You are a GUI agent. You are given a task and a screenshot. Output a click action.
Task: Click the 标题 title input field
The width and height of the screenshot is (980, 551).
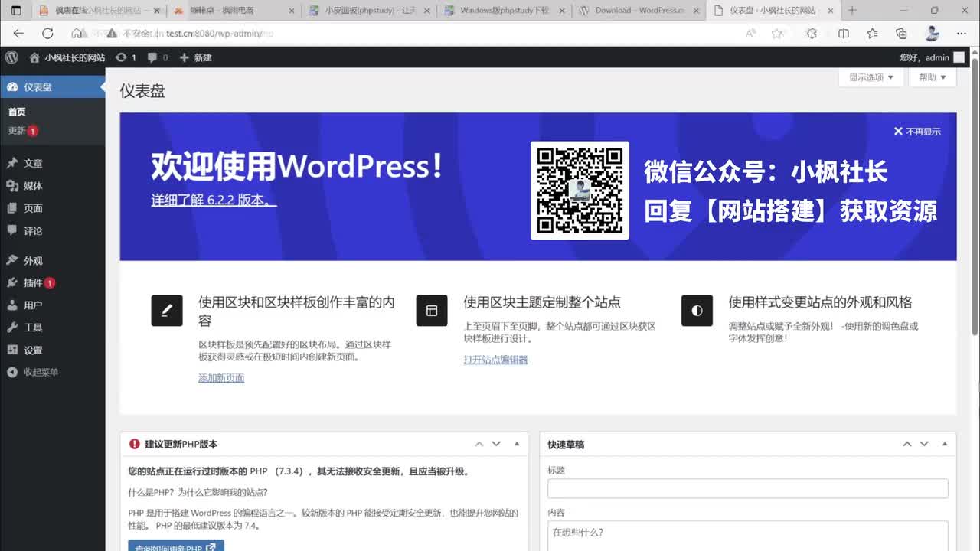click(748, 488)
